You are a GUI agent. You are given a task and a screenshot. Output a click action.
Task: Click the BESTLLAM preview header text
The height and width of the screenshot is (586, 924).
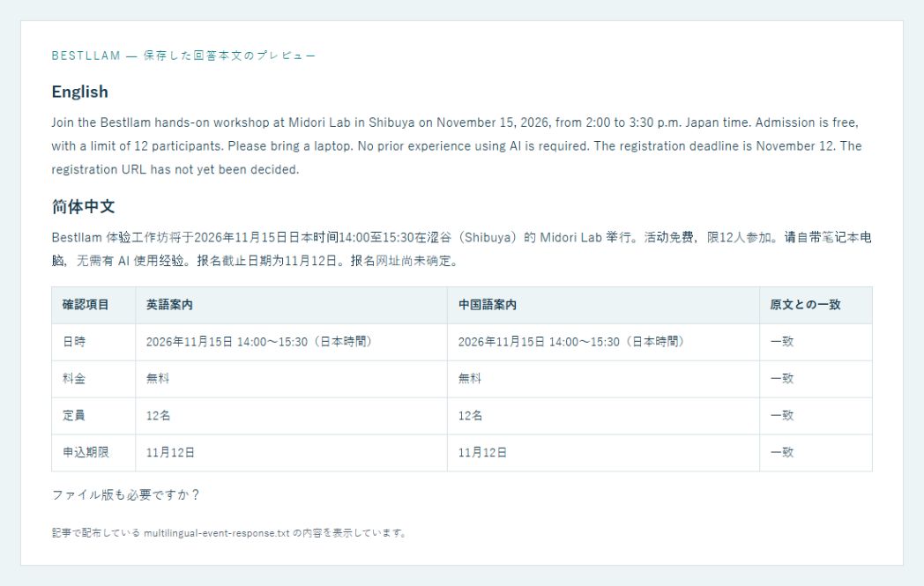[x=183, y=56]
